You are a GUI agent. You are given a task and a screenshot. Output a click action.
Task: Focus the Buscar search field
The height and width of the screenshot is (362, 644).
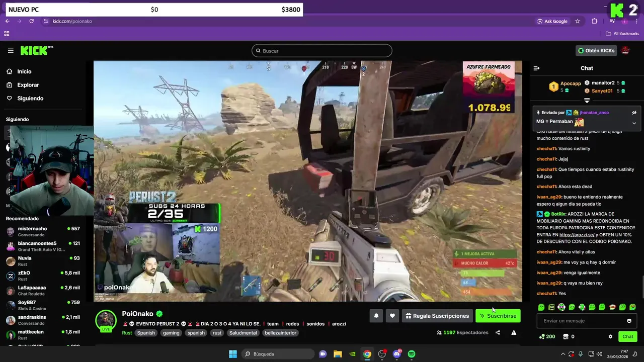321,51
